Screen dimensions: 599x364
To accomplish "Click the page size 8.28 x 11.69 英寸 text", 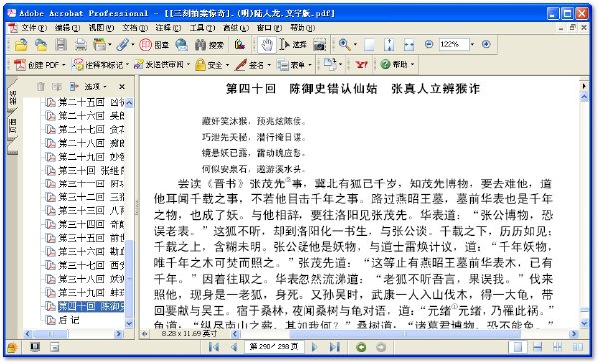I will click(x=189, y=334).
